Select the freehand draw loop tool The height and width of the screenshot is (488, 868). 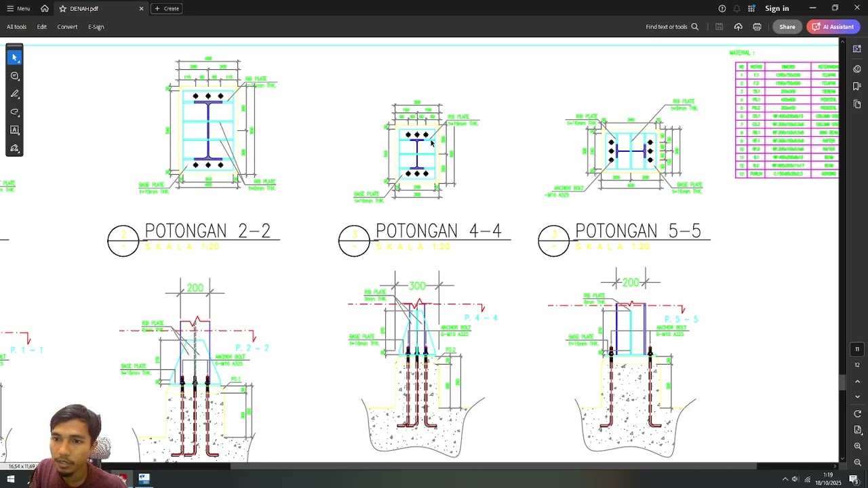[14, 112]
